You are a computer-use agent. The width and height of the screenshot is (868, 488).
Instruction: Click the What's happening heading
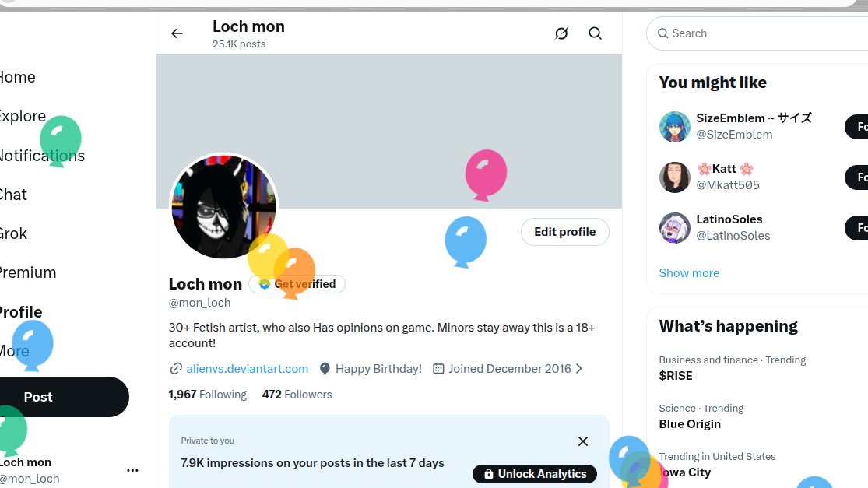pos(728,326)
